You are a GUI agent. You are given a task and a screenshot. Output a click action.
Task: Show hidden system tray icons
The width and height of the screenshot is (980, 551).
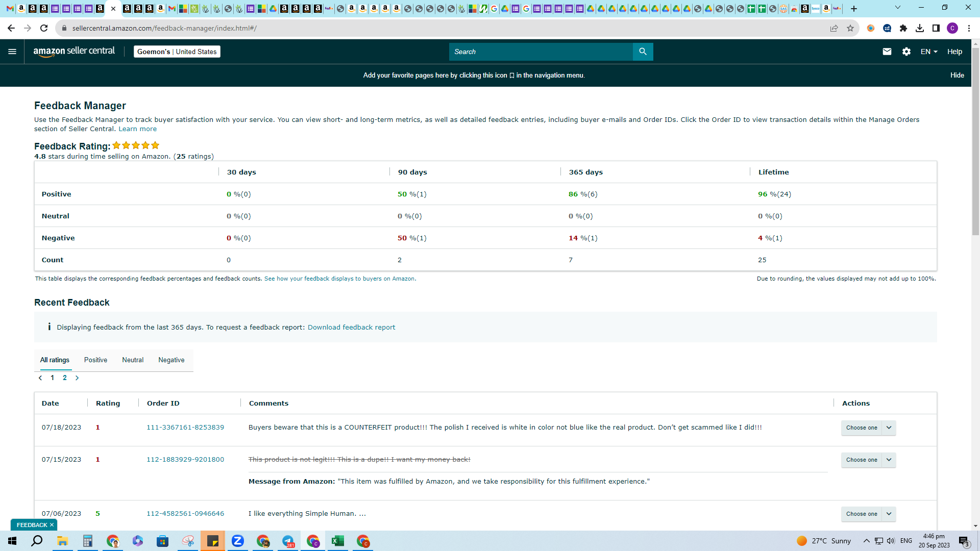click(866, 541)
